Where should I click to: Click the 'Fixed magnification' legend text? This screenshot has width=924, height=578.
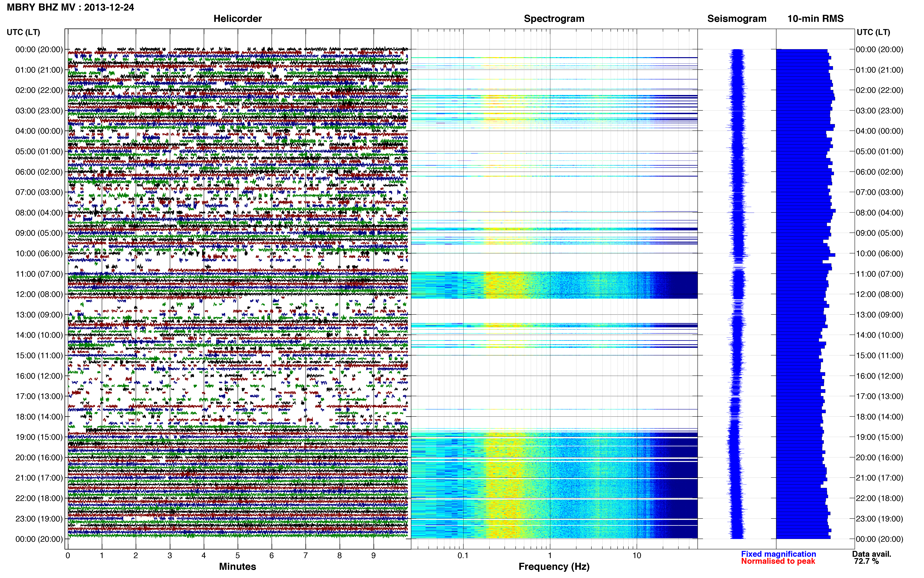coord(778,554)
